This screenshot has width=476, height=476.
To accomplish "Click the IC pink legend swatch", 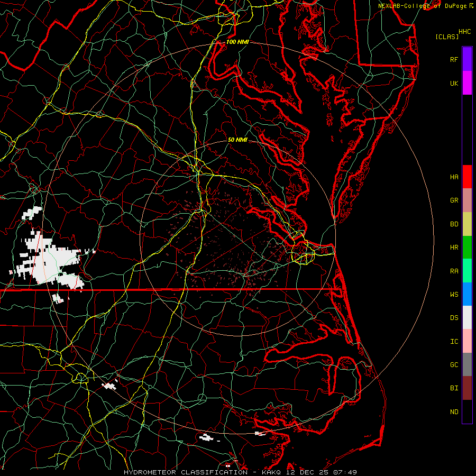I will pyautogui.click(x=467, y=341).
